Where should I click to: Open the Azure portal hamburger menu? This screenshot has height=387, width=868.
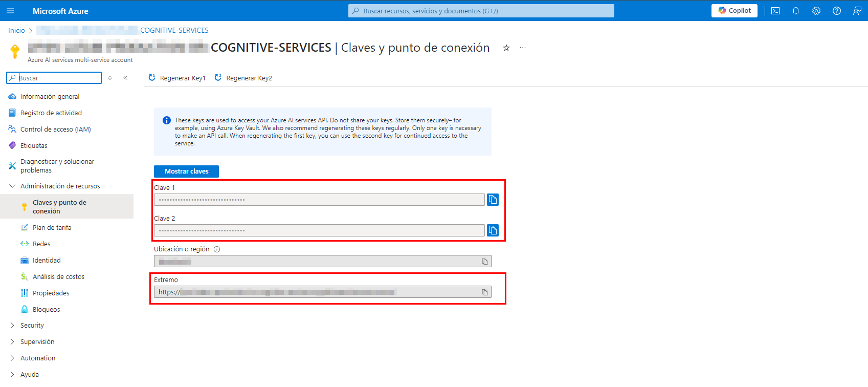[10, 11]
